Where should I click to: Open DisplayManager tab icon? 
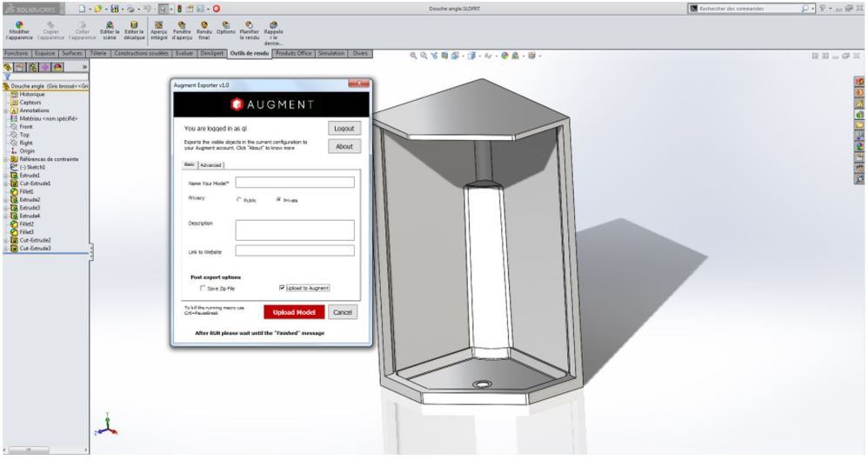coord(57,67)
